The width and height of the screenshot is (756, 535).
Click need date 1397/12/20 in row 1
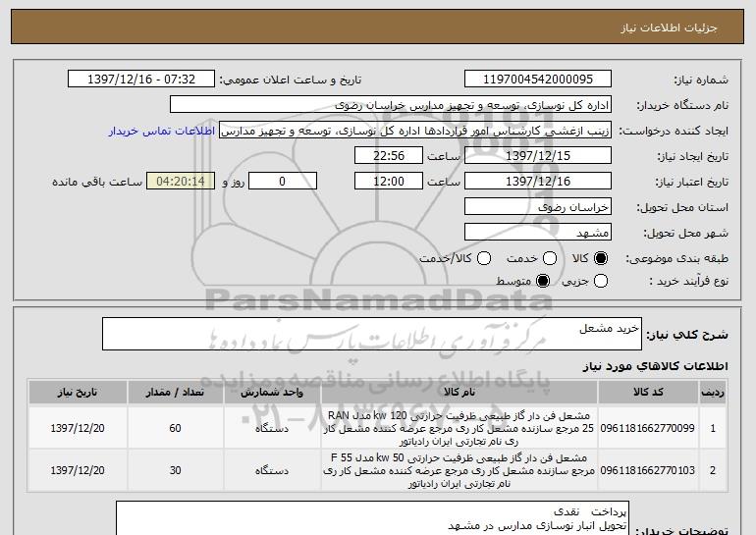click(78, 428)
